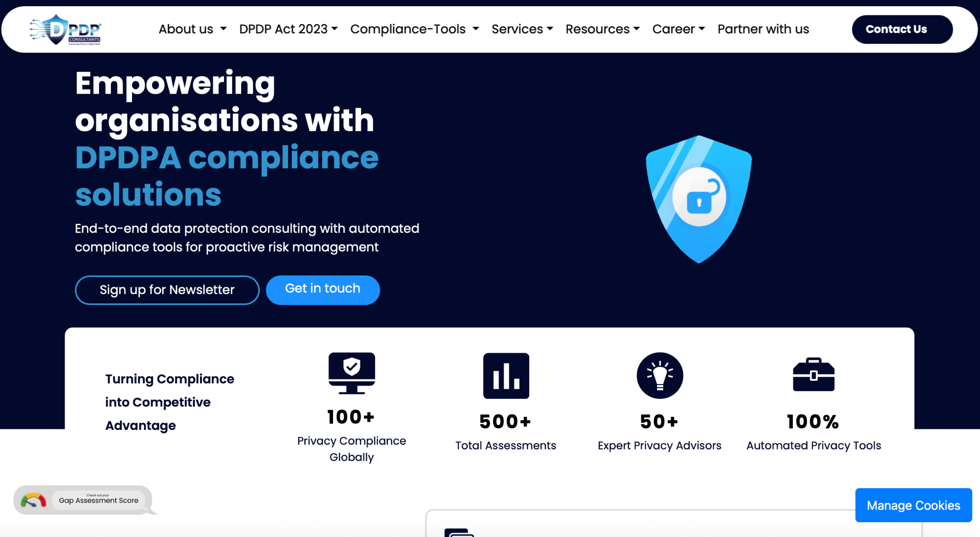
Task: Click the partially visible card icon at the bottom
Action: pyautogui.click(x=459, y=533)
